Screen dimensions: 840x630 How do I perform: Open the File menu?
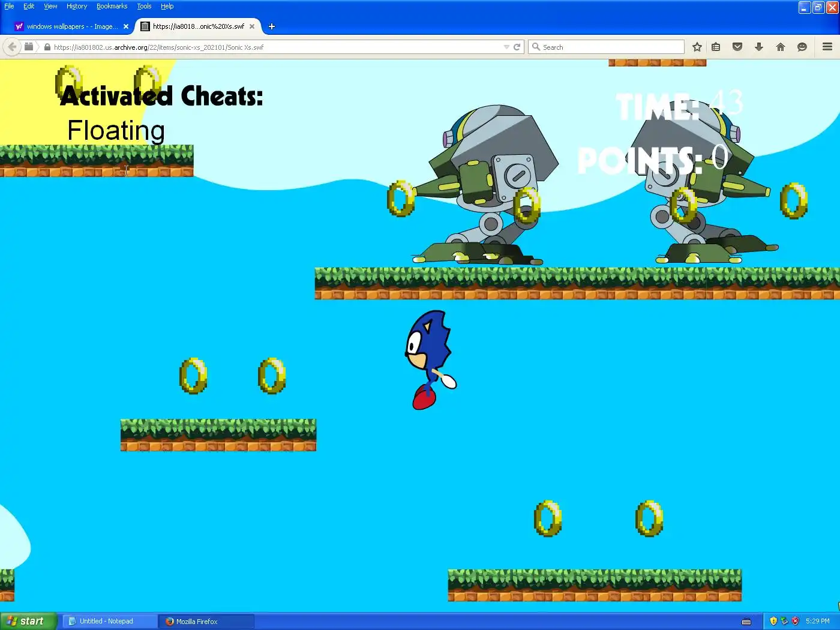[x=9, y=6]
